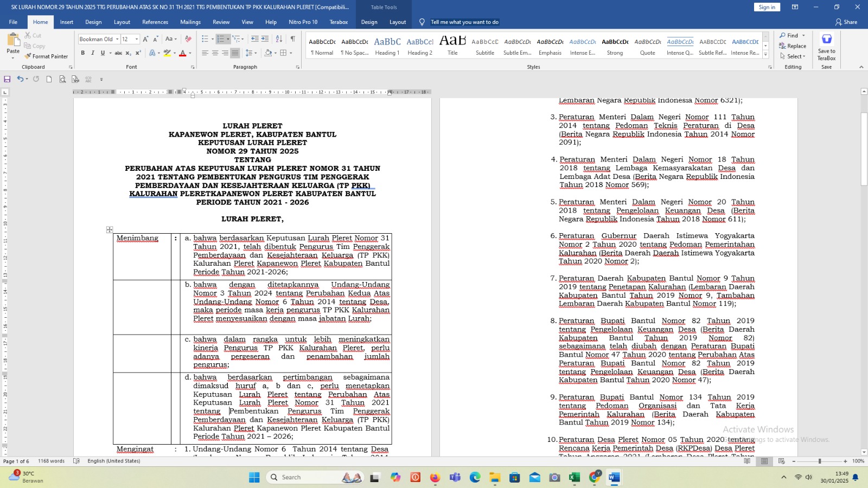Open Microsoft Edge from the taskbar

pos(475,477)
